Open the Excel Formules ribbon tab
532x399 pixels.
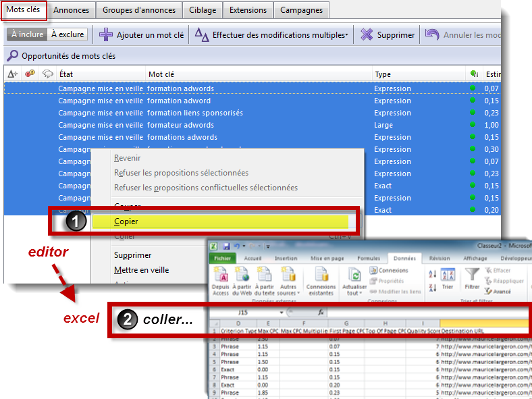pyautogui.click(x=369, y=259)
